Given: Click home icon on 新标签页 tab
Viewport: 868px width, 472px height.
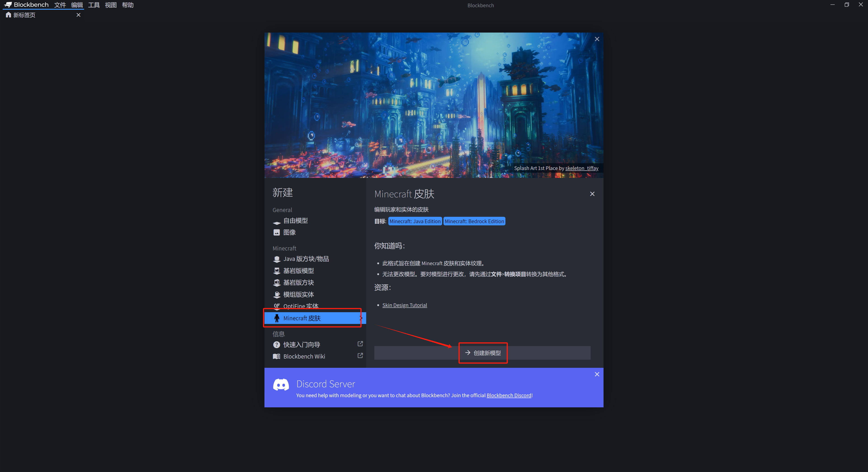Looking at the screenshot, I should [x=8, y=15].
